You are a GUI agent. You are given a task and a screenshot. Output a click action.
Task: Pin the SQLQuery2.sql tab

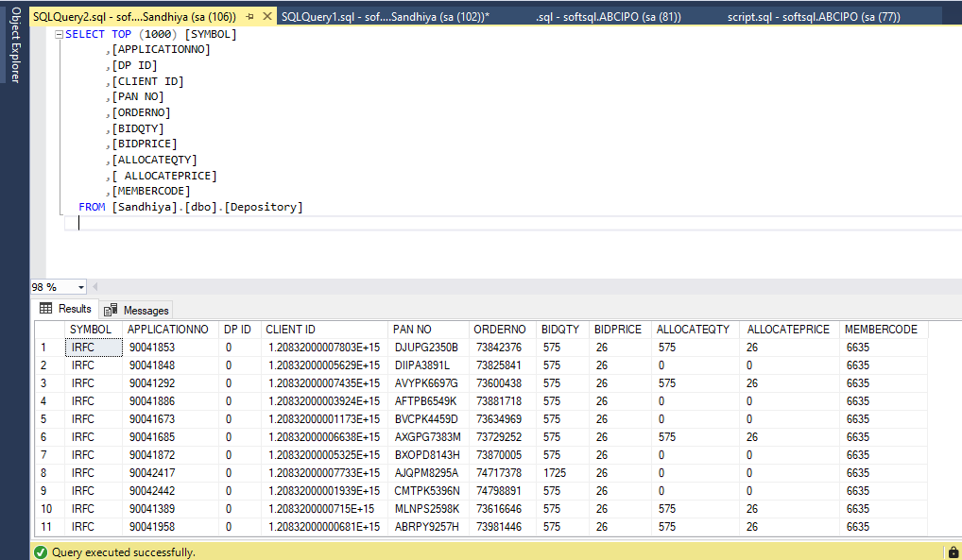pos(249,17)
